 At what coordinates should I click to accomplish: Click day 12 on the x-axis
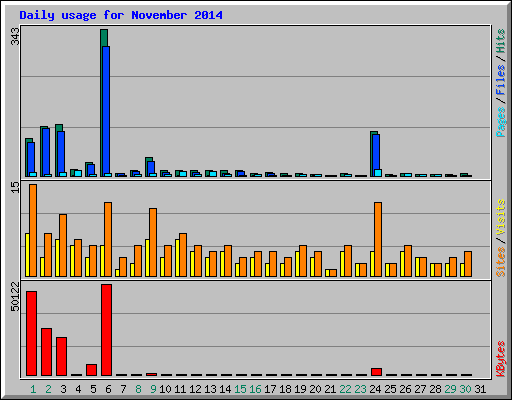click(195, 389)
